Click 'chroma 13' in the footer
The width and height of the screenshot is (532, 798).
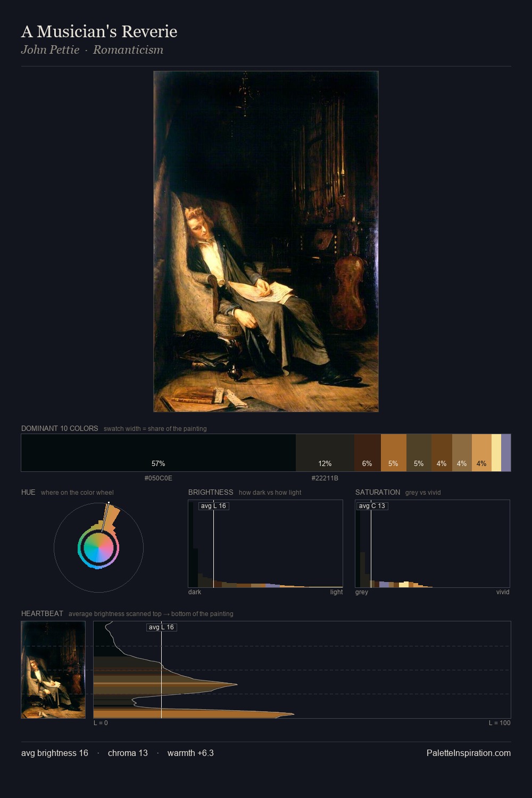point(128,753)
